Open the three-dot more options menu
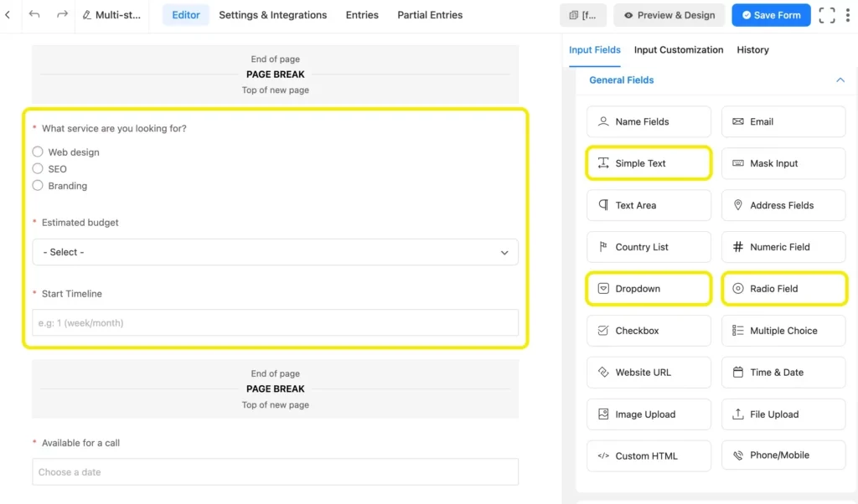This screenshot has height=504, width=858. pos(848,15)
